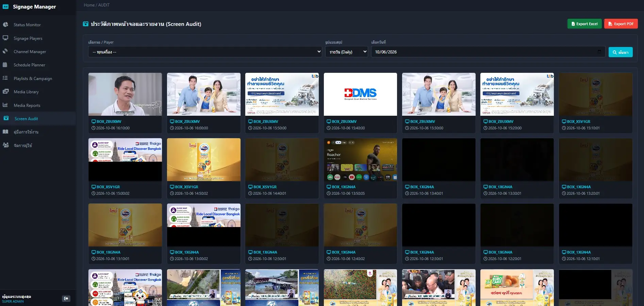The width and height of the screenshot is (644, 306).
Task: Click the logout icon beside SUPER ADMIN
Action: [x=66, y=299]
